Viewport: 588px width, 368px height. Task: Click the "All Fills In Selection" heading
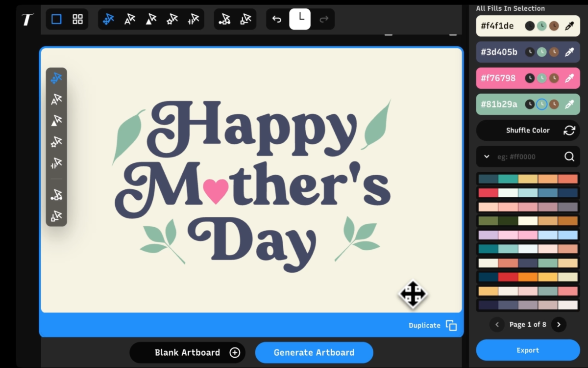pyautogui.click(x=510, y=8)
